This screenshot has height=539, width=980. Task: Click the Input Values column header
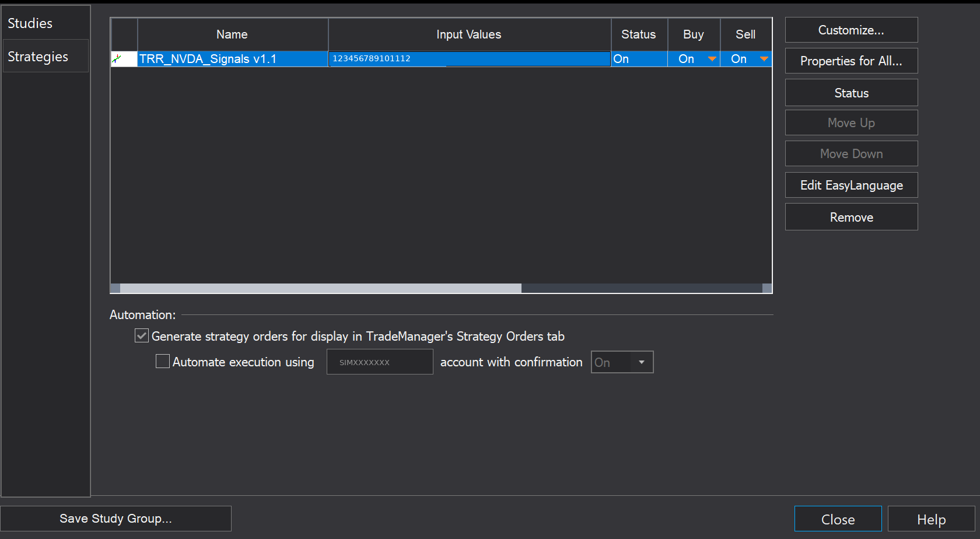click(x=470, y=34)
